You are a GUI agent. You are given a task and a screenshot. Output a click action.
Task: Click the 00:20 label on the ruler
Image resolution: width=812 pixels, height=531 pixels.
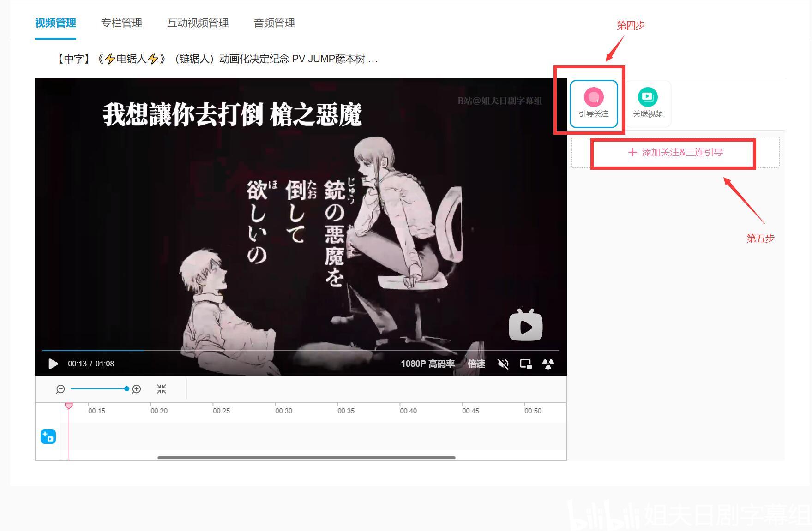point(159,411)
